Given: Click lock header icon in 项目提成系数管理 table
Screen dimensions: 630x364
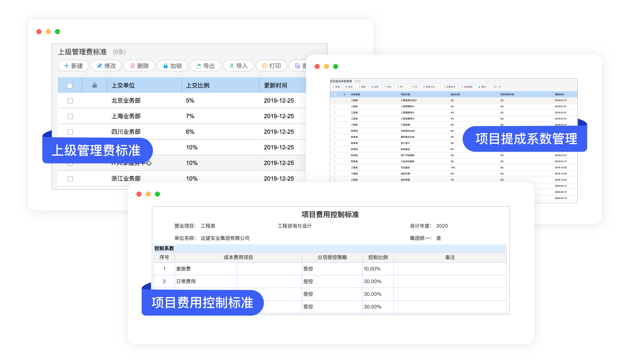Looking at the screenshot, I should click(344, 94).
